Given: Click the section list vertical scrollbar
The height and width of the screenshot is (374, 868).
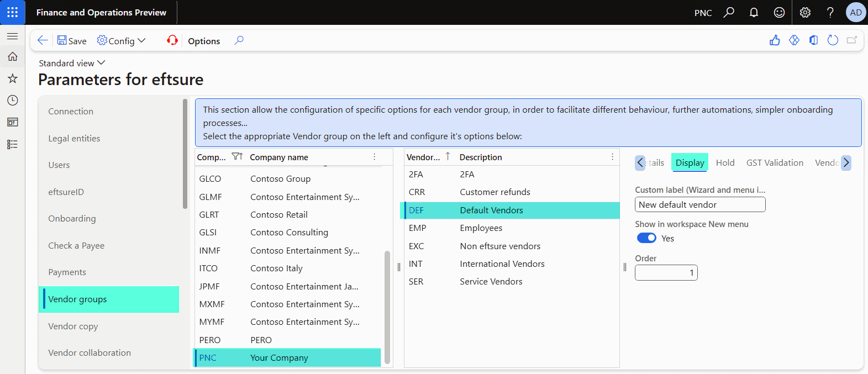Looking at the screenshot, I should coord(185,154).
